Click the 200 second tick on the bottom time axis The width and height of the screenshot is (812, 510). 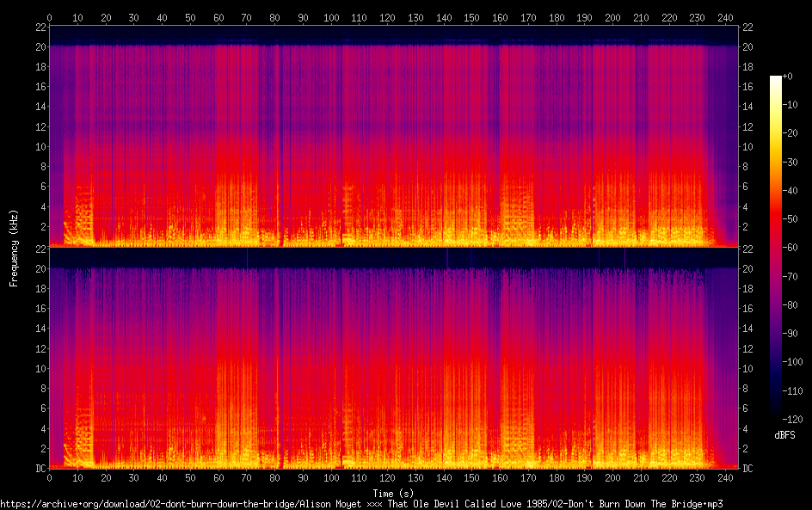coord(612,477)
